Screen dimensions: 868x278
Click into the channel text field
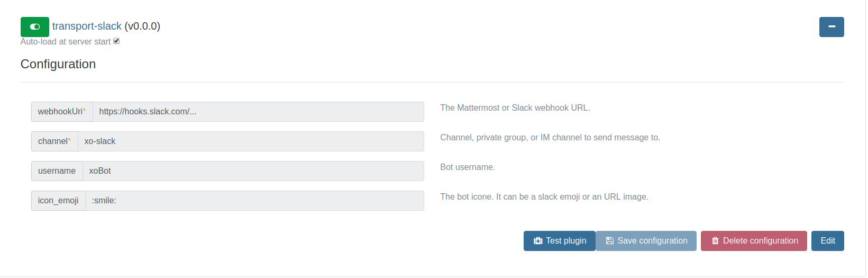tap(251, 141)
